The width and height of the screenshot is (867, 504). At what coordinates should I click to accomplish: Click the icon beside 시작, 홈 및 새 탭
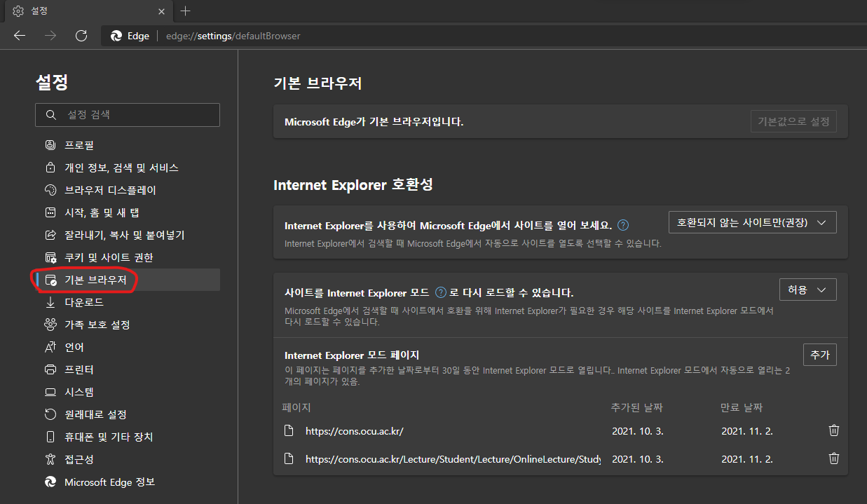pyautogui.click(x=50, y=212)
